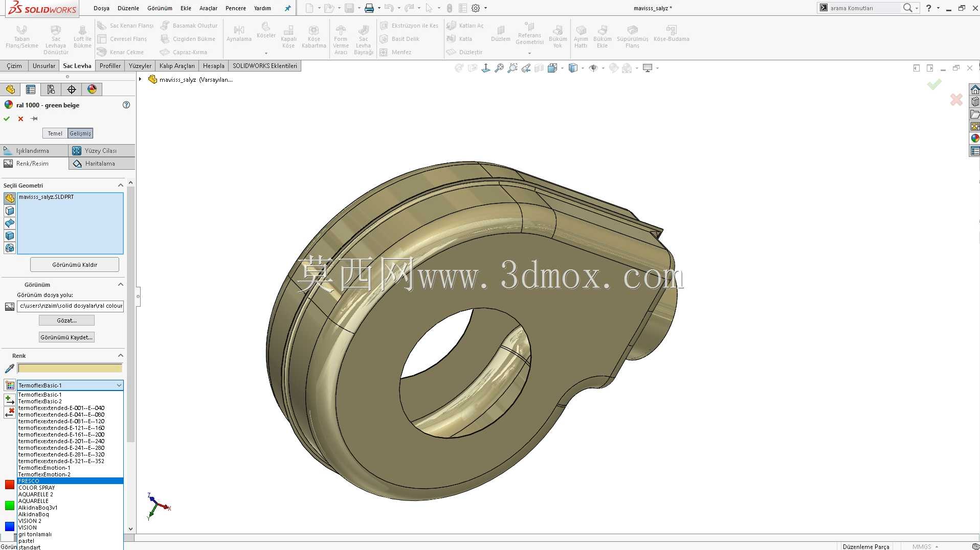Click View Settings monitor icon
This screenshot has height=550, width=980.
pyautogui.click(x=648, y=68)
